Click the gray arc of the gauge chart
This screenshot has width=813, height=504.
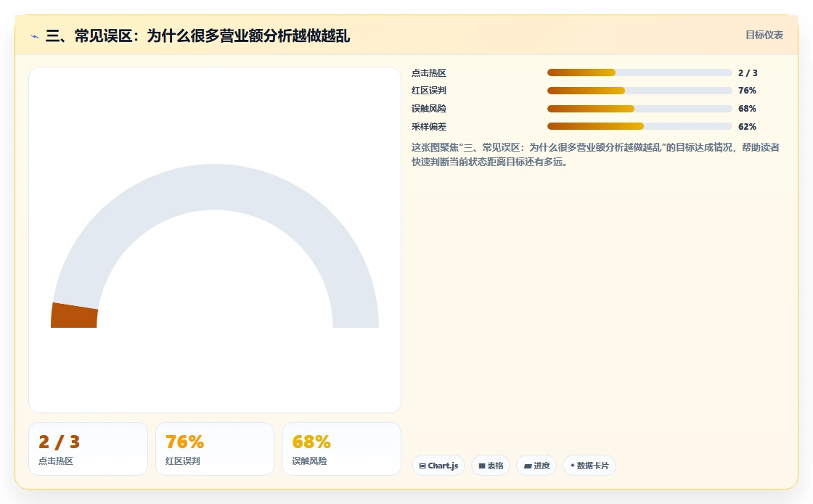(x=215, y=186)
